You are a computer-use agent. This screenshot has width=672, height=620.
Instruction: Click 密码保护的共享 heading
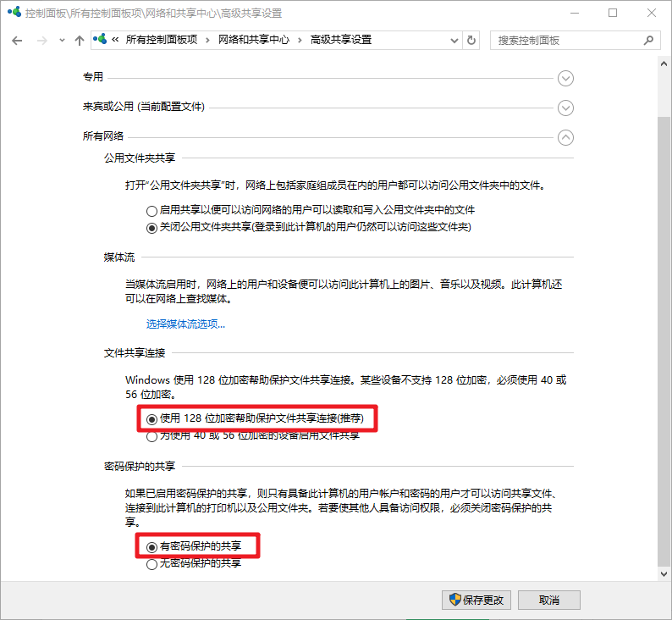[140, 466]
